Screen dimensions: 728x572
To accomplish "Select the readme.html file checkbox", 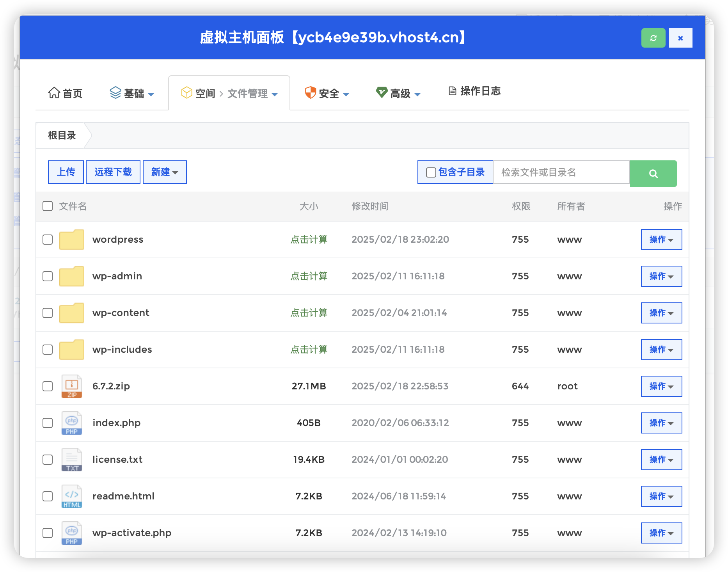I will tap(48, 496).
